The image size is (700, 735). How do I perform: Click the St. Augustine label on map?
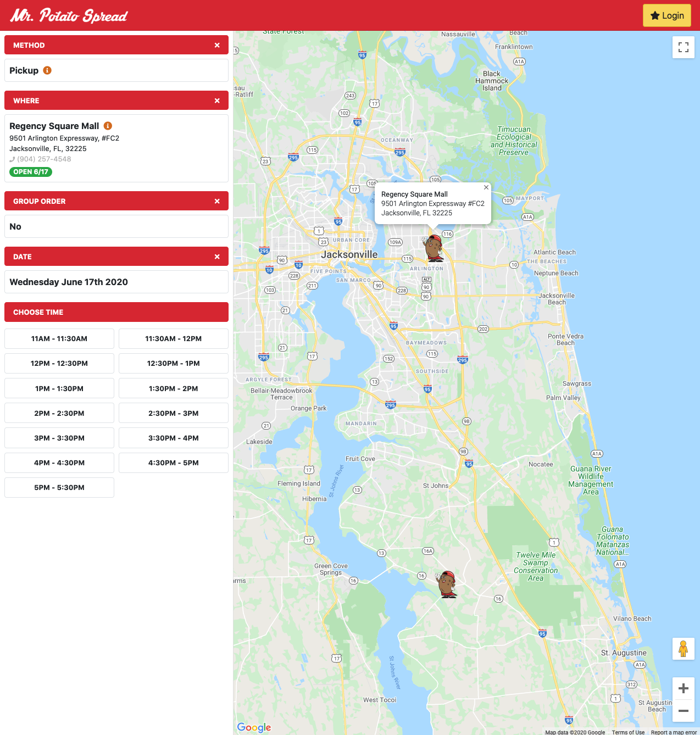click(624, 653)
